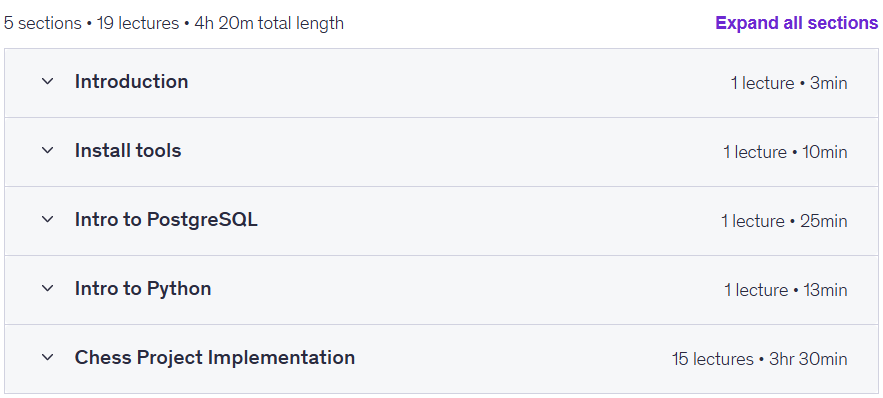Open the Intro to PostgreSQL section heading
The width and height of the screenshot is (883, 398).
click(166, 220)
